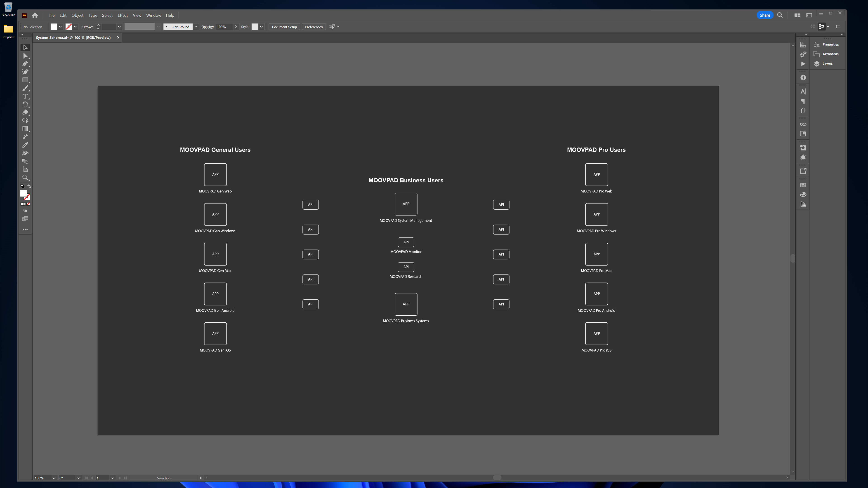Open the Layers panel
The height and width of the screenshot is (488, 868).
(828, 63)
